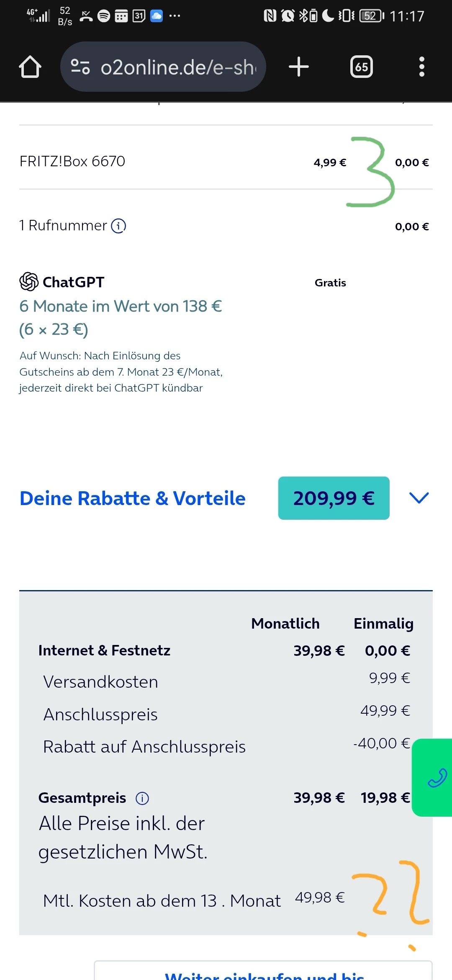Tap Weiter einkaufen button at bottom
This screenshot has height=980, width=452.
coord(263,971)
